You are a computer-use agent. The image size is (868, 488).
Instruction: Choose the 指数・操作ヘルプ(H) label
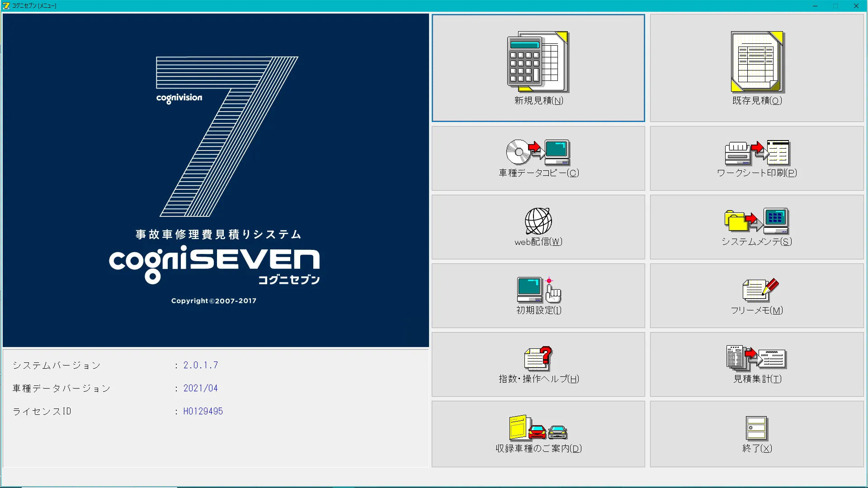click(538, 379)
